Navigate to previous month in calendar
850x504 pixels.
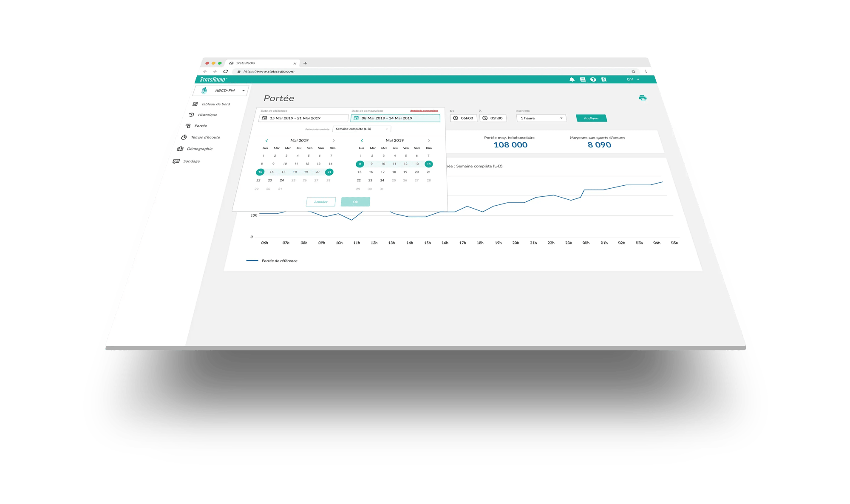pos(266,140)
